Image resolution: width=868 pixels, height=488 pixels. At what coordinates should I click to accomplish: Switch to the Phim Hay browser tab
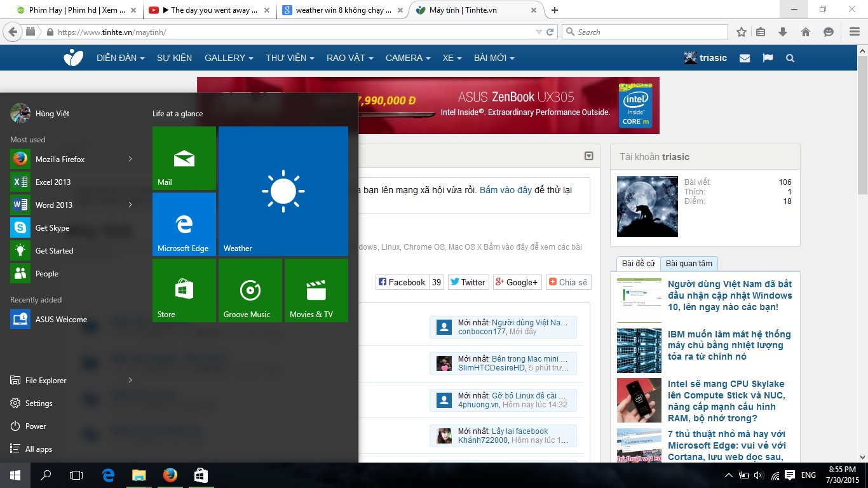[x=76, y=10]
